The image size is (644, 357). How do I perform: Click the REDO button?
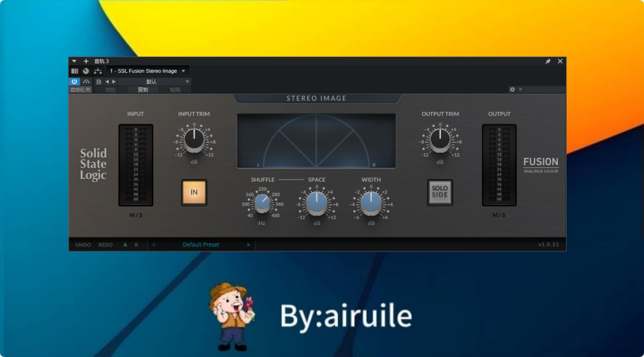106,244
